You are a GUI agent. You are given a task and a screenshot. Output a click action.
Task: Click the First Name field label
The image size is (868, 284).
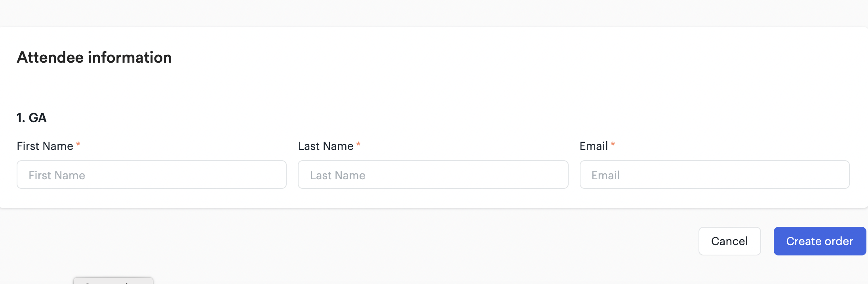pos(45,146)
